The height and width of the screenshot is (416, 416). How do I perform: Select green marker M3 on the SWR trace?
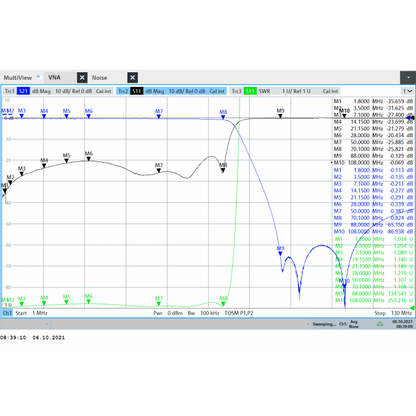point(22,301)
